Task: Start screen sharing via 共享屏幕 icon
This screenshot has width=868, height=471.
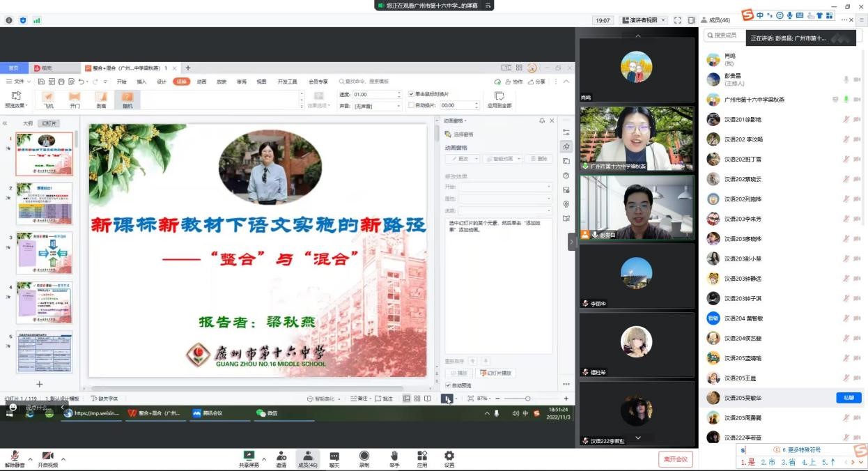Action: click(x=249, y=456)
